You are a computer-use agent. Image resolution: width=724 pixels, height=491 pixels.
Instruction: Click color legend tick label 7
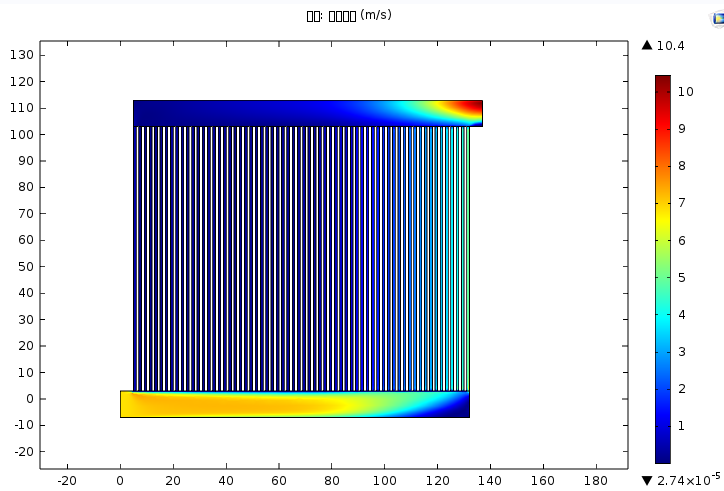tap(682, 203)
